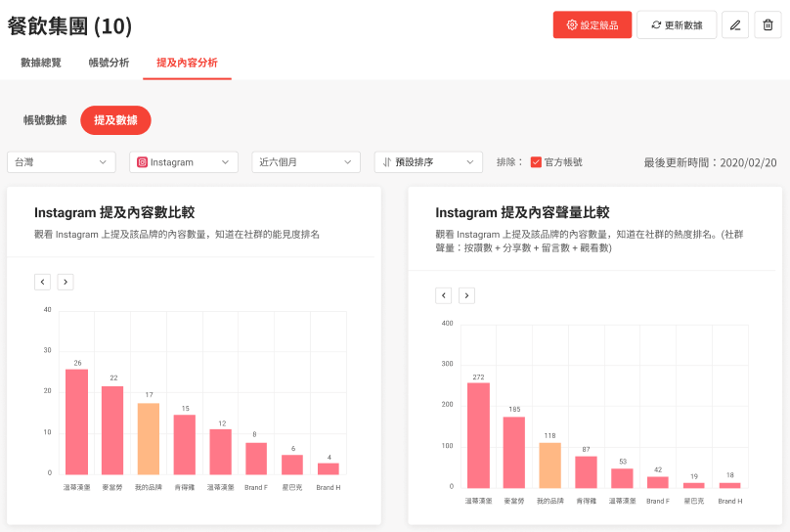Click the pencil edit icon

pyautogui.click(x=735, y=24)
